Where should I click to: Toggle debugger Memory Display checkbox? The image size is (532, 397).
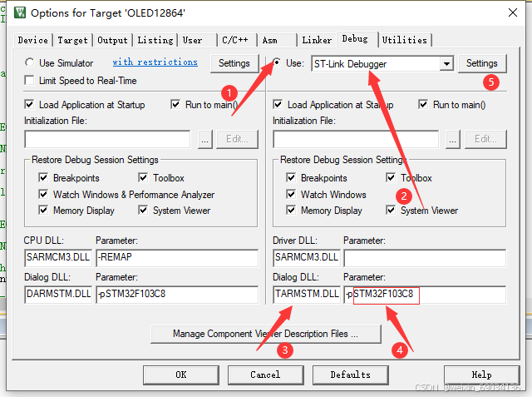point(291,211)
